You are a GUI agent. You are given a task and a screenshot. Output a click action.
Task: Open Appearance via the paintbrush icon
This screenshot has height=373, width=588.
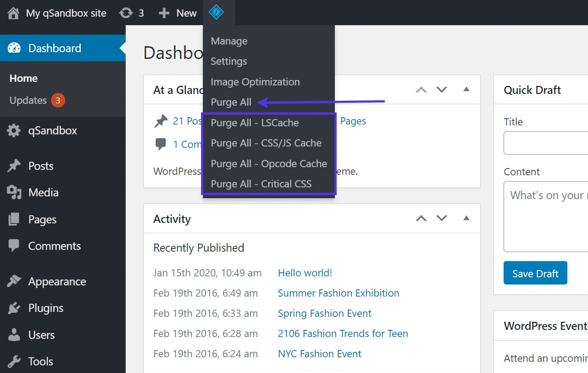pos(15,281)
